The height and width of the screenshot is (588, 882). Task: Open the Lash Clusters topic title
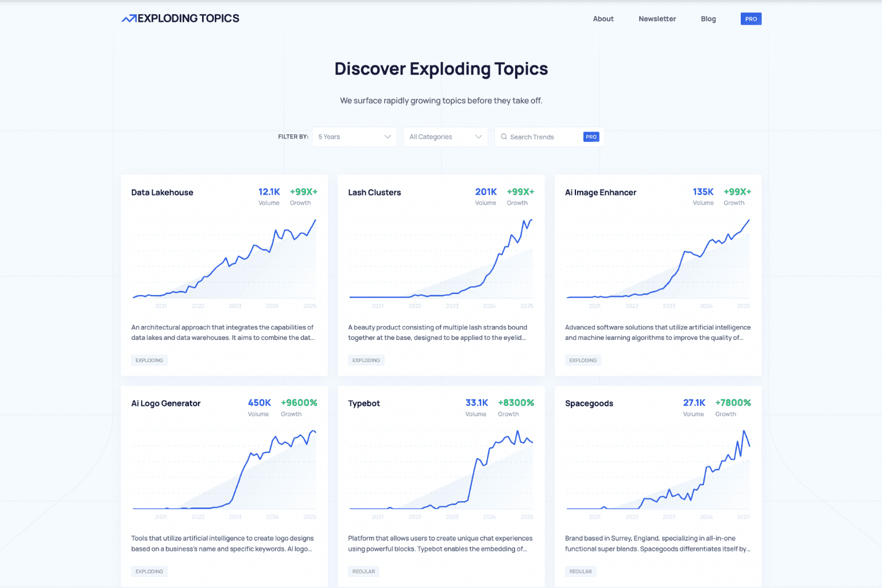click(x=374, y=192)
